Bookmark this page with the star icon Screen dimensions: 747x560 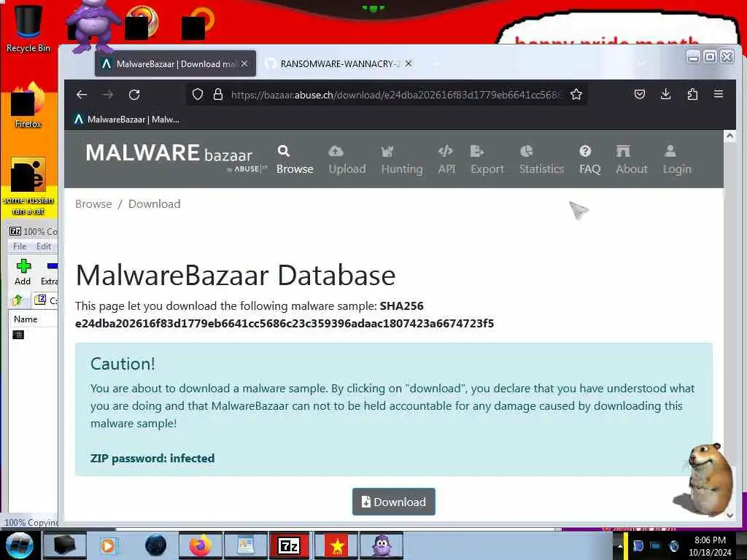point(576,94)
